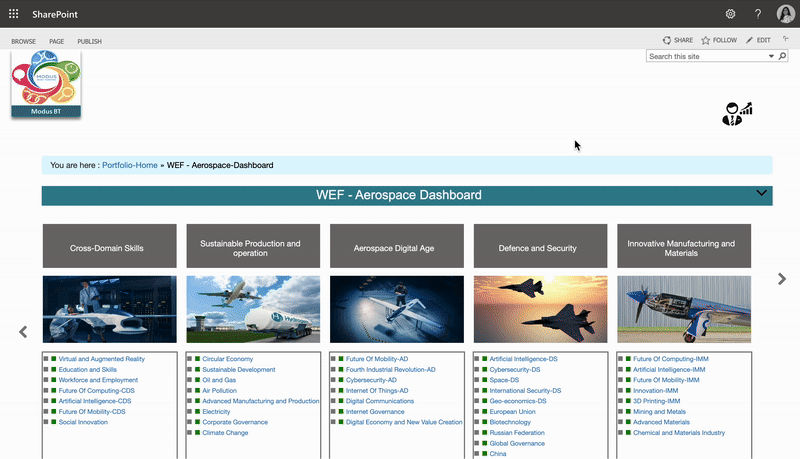Select Innovative Manufacturing and Materials header

[684, 246]
